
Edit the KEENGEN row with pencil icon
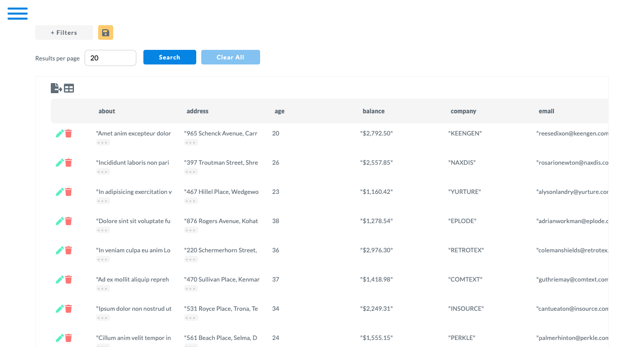(x=59, y=133)
